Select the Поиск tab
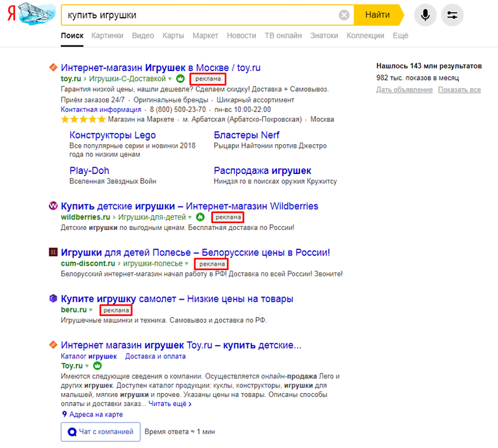498x448 pixels. click(x=72, y=35)
